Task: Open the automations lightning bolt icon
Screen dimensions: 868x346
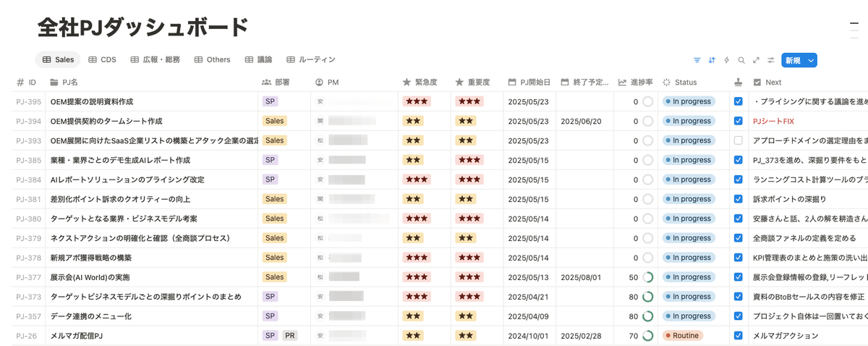Action: 726,60
